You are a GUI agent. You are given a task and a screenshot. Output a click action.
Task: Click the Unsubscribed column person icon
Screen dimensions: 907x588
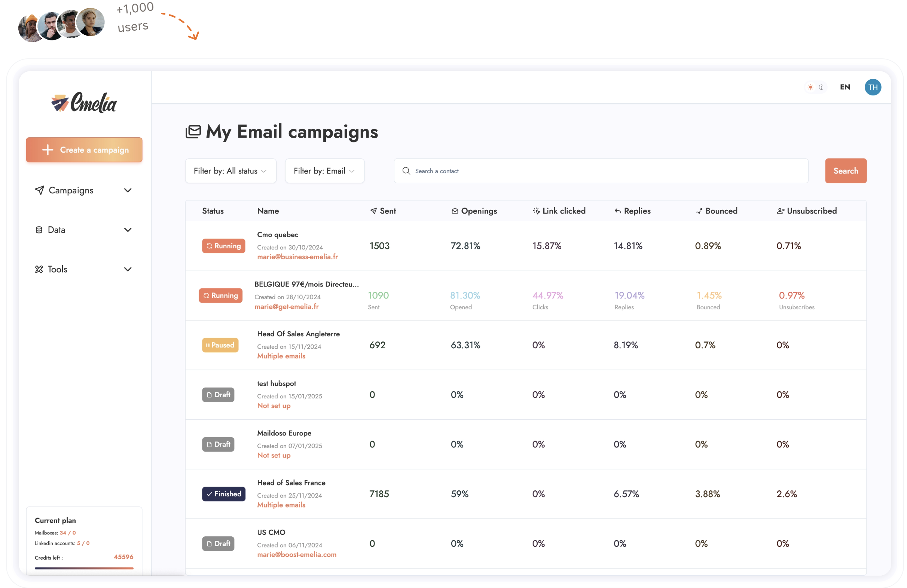point(781,211)
